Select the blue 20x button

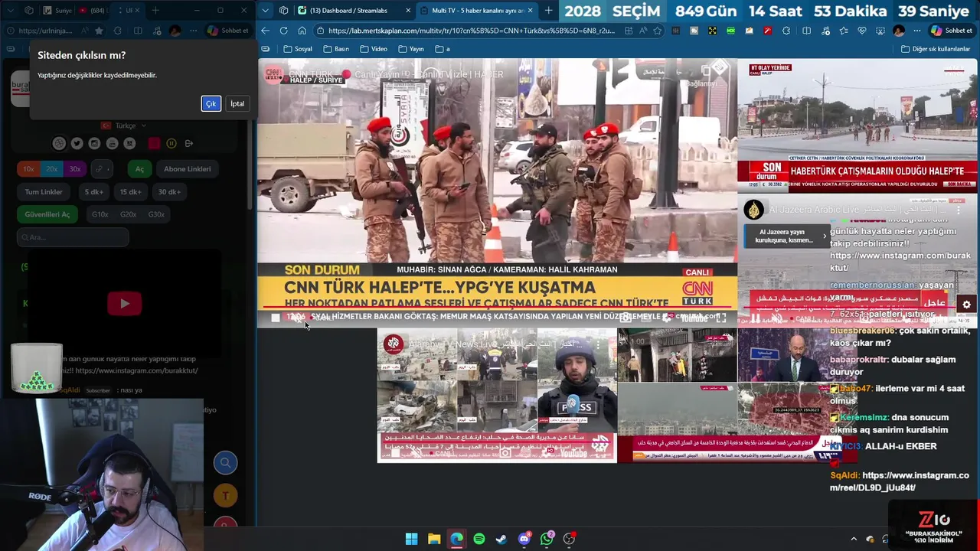51,169
